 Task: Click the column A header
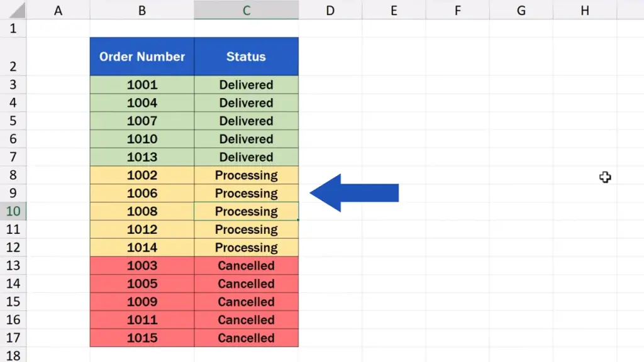pos(58,10)
